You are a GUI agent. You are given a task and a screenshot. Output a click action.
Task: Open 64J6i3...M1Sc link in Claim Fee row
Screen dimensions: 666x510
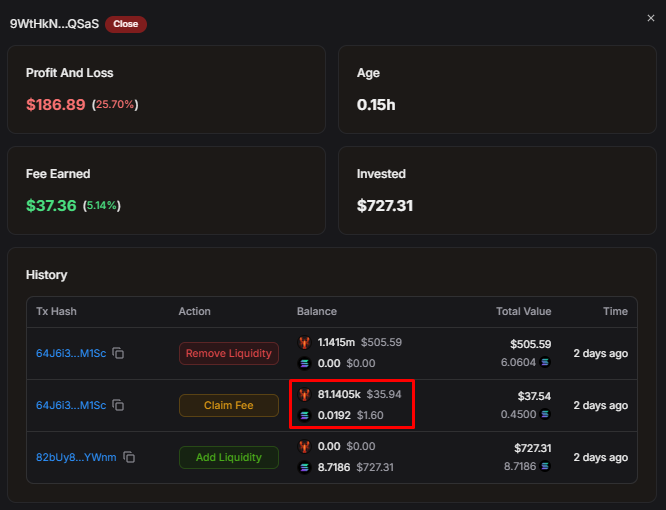[x=71, y=406]
